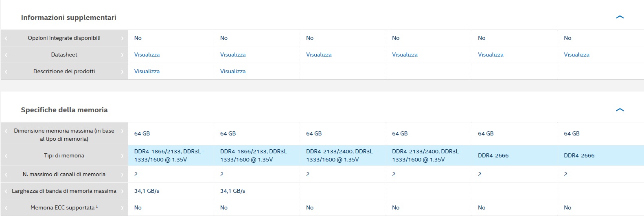
Task: Click left arrow on Datasheet row label
Action: tap(6, 55)
